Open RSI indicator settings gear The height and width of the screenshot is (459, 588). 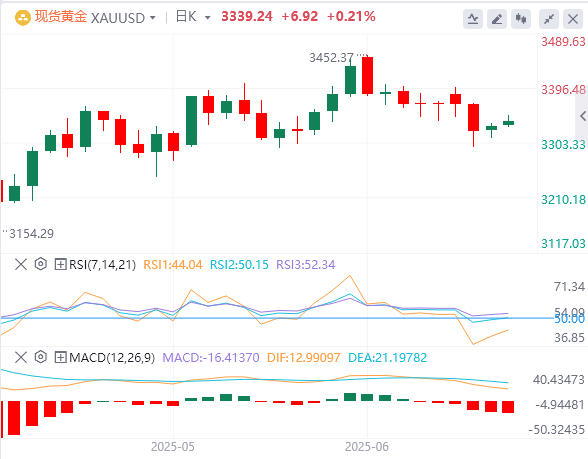pos(40,264)
